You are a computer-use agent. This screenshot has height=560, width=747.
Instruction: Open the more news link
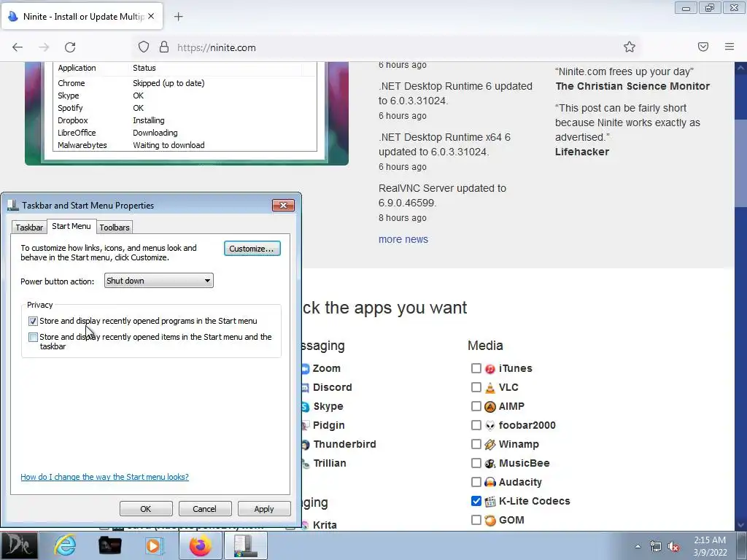(x=403, y=239)
